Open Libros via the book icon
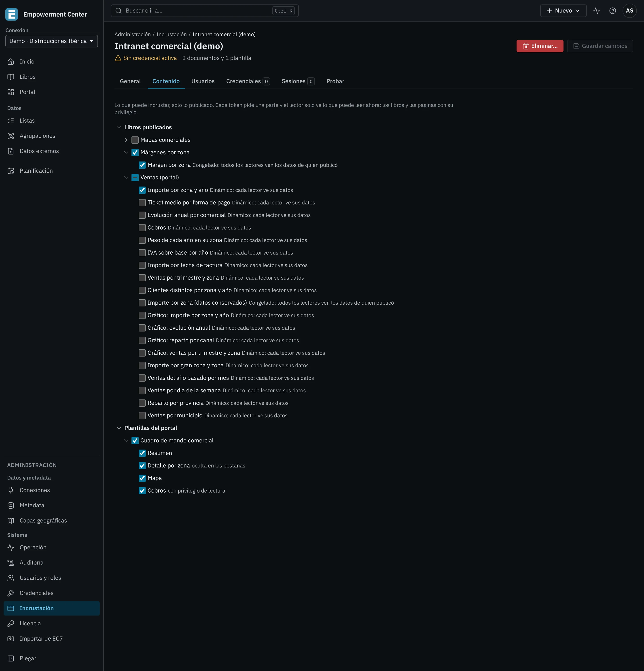Viewport: 644px width, 671px height. [x=11, y=77]
